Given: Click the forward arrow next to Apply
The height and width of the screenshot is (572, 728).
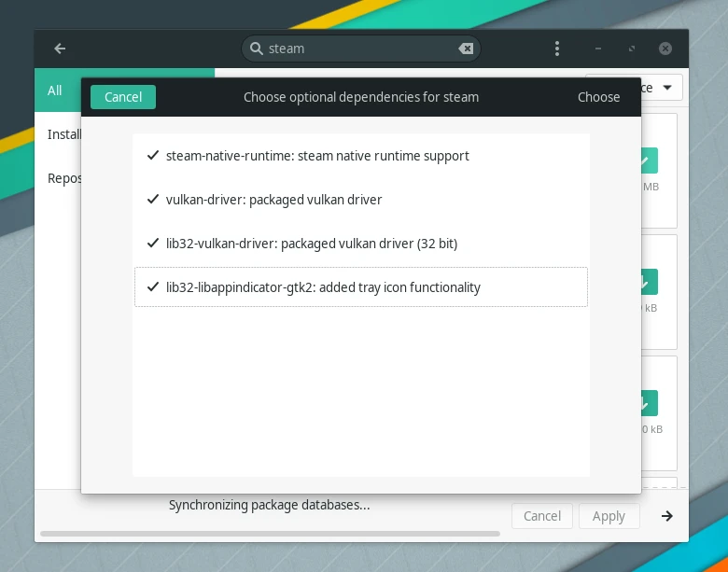Looking at the screenshot, I should tap(666, 516).
